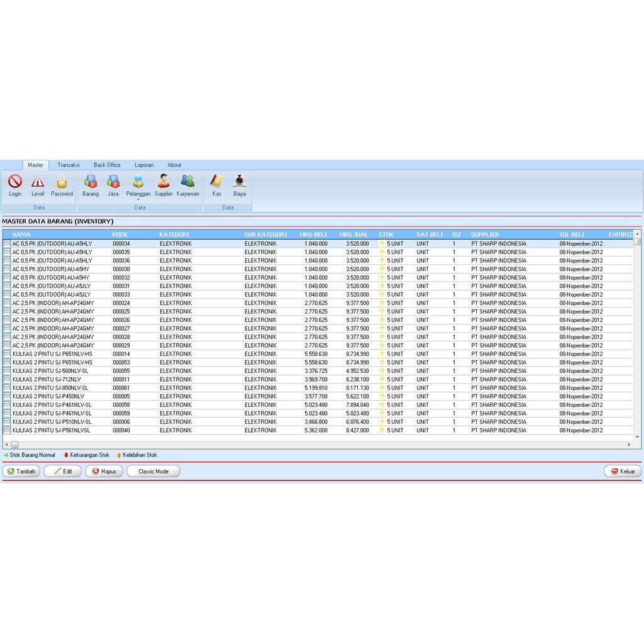This screenshot has height=644, width=644.
Task: Click the Karyawan employees icon
Action: tap(187, 182)
